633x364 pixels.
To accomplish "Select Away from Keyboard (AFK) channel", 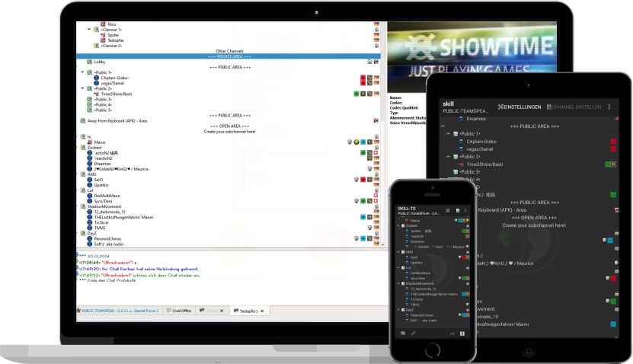I will tap(117, 120).
